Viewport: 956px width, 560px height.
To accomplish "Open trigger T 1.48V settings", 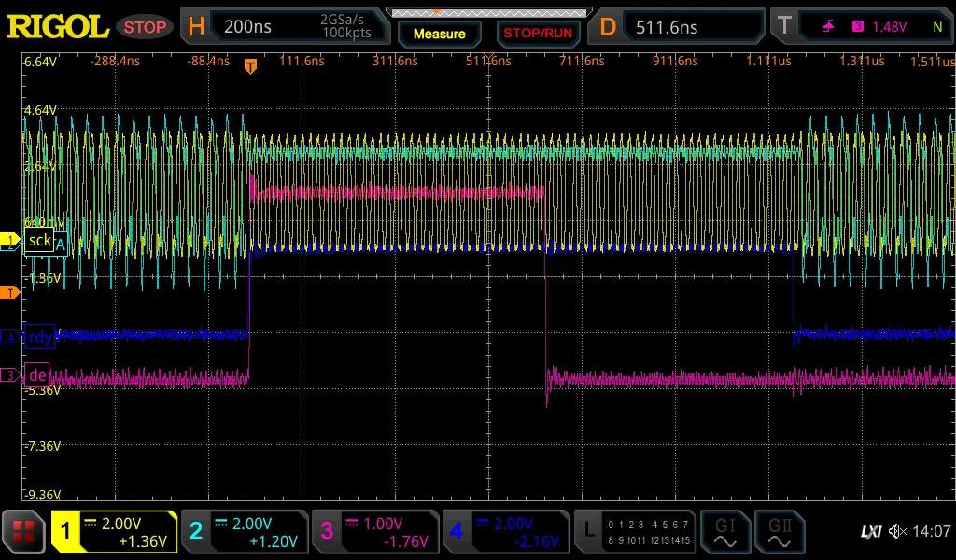I will pos(863,26).
